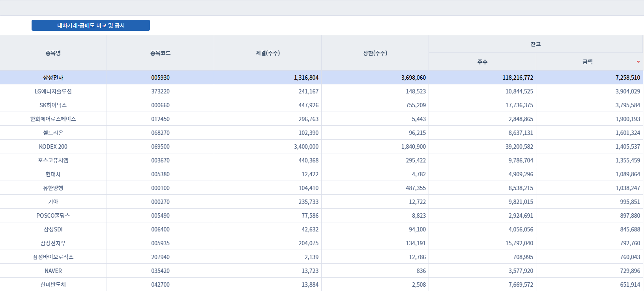The image size is (644, 291).
Task: Click the 잔고 group header
Action: (x=535, y=44)
